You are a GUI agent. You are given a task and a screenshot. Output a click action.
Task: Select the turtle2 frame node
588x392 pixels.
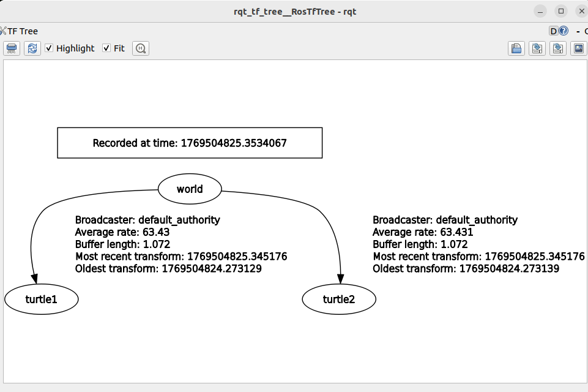point(339,300)
